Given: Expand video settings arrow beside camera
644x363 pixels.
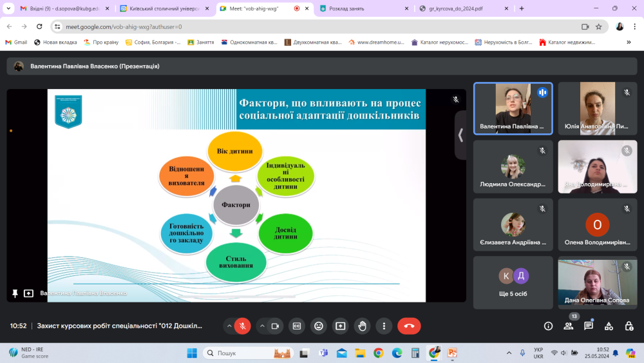Looking at the screenshot, I should pyautogui.click(x=261, y=326).
